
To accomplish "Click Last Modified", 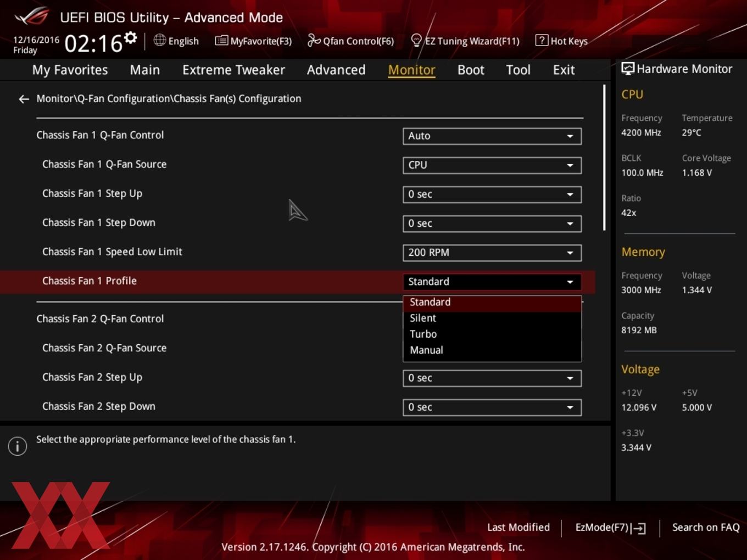I will tap(519, 528).
